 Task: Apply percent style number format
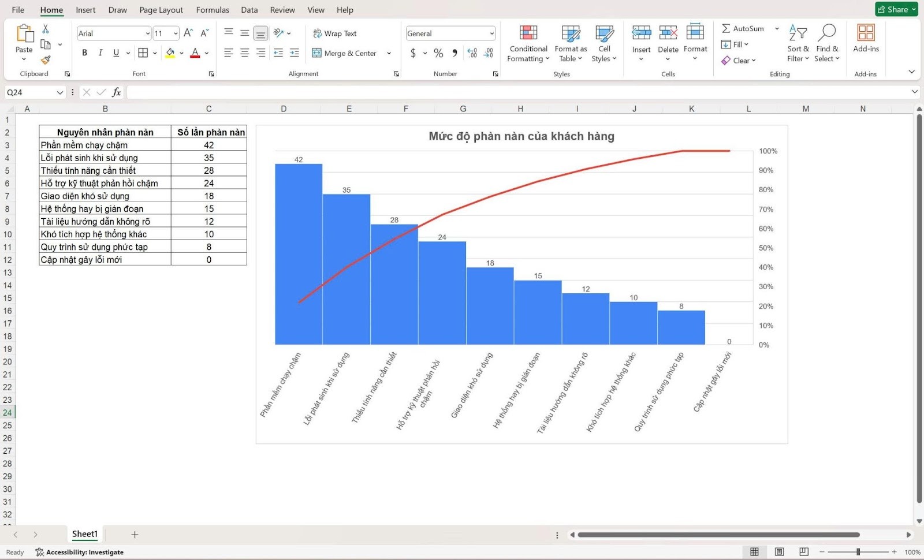[438, 53]
